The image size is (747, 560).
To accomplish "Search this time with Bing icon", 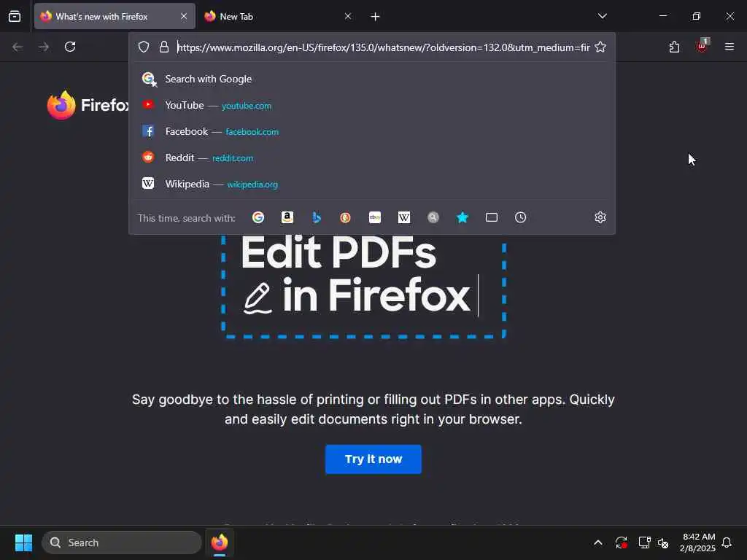I will pyautogui.click(x=317, y=217).
